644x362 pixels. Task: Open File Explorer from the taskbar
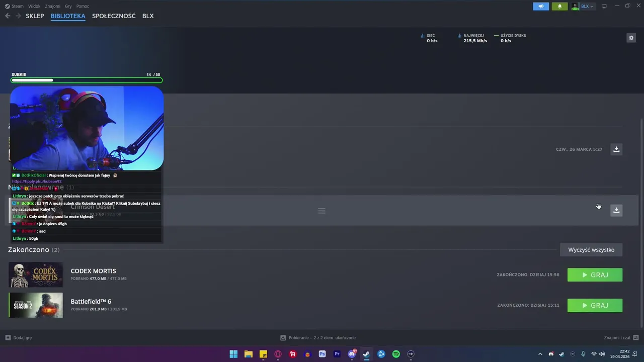(248, 354)
